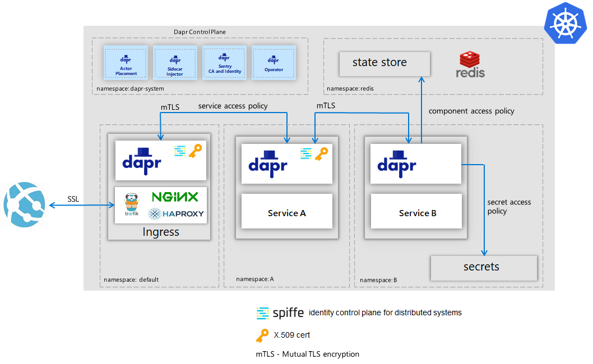Select the Actor Placement control plane tile
The width and height of the screenshot is (593, 364).
click(x=126, y=63)
